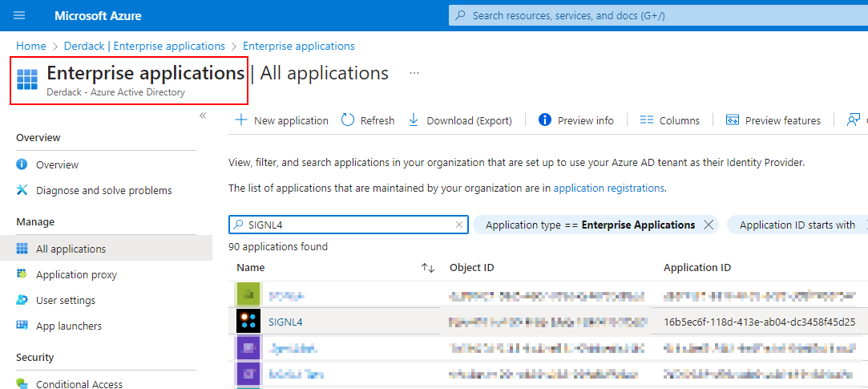Open the Azure portal hamburger menu

pos(19,15)
